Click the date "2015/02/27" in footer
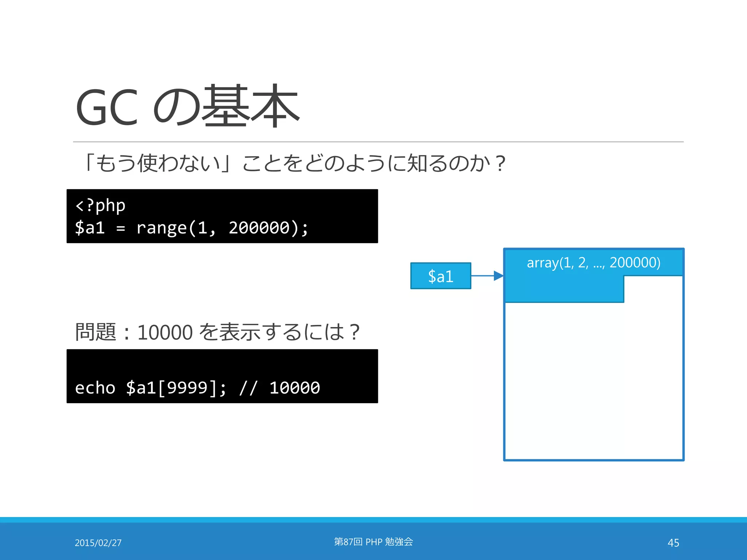The width and height of the screenshot is (747, 560). pos(98,543)
